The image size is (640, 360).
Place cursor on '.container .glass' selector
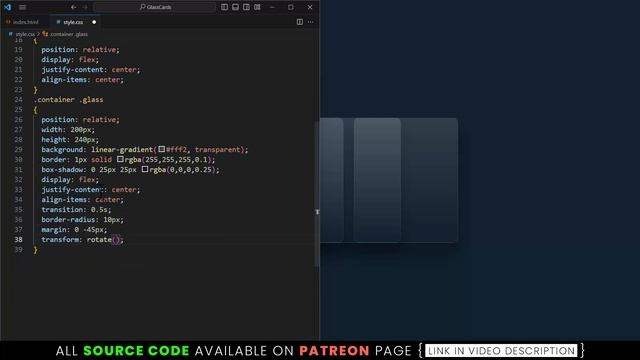click(69, 100)
